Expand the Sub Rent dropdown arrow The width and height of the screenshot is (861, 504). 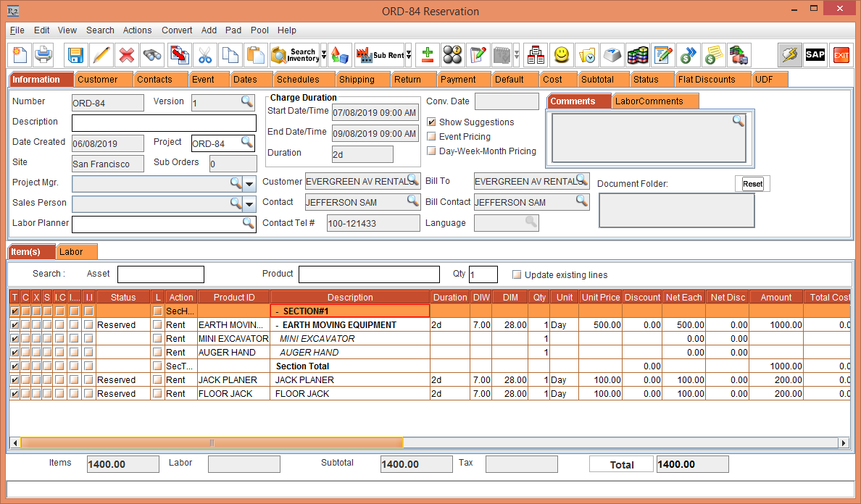tap(408, 55)
